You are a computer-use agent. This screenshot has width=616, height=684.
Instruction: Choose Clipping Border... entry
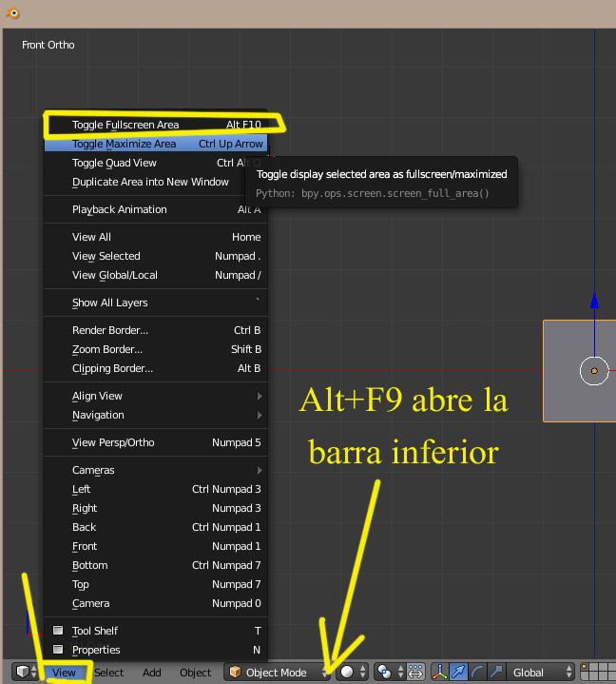coord(156,368)
